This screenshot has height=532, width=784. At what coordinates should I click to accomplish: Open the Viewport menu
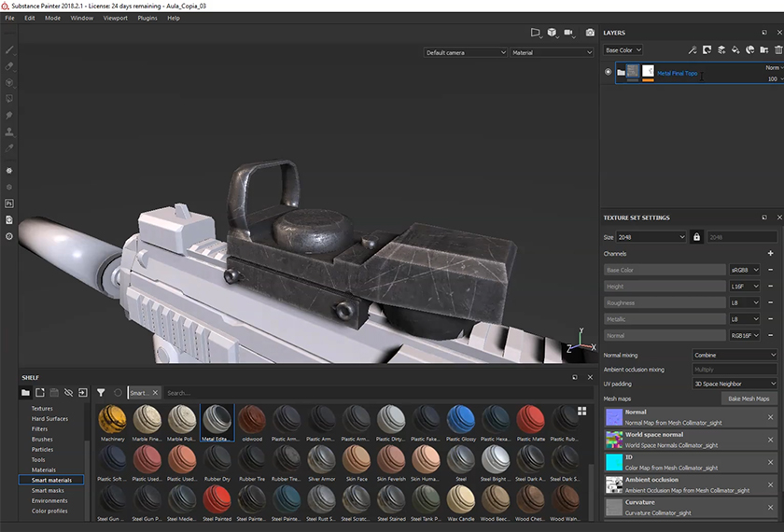(x=116, y=18)
